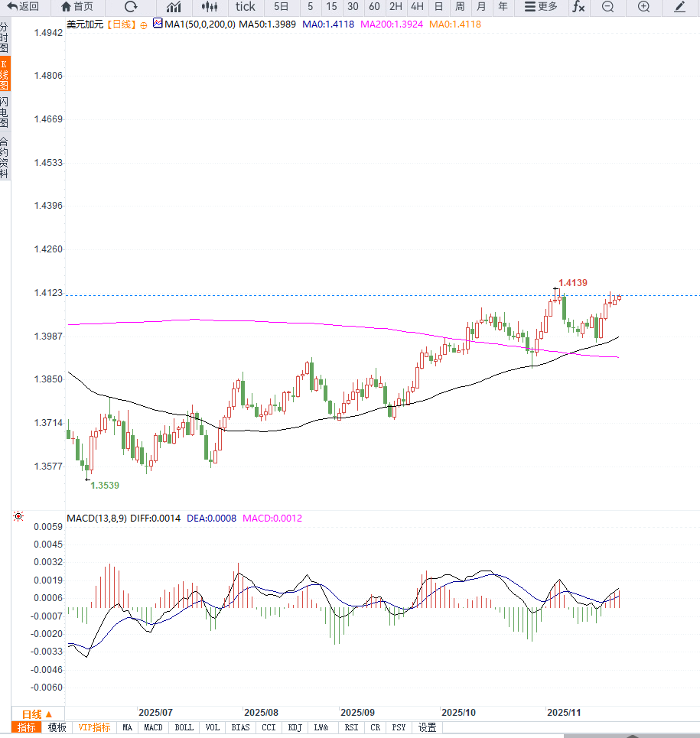Open the fx formula indicator tool
This screenshot has height=738, width=700.
578,7
